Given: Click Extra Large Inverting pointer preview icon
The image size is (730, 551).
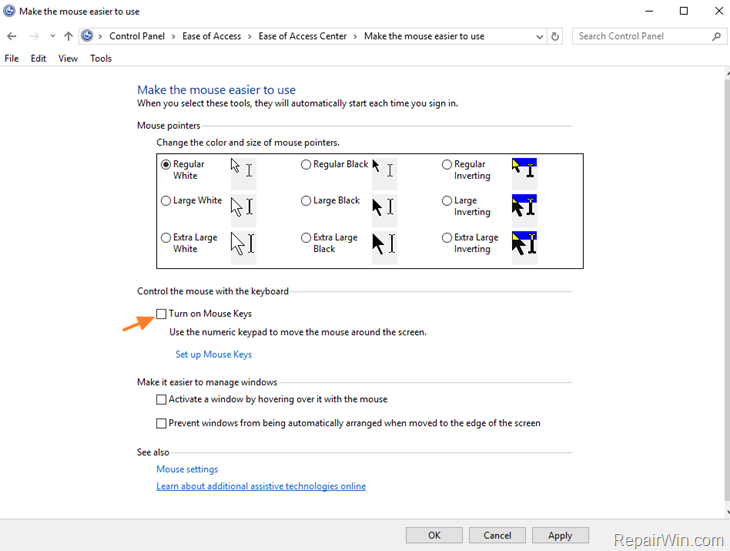Looking at the screenshot, I should [x=525, y=247].
